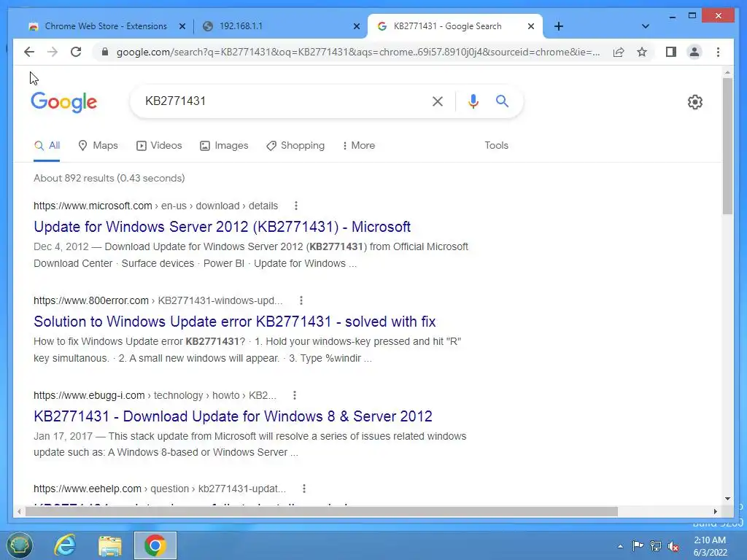Launch Internet Explorer from taskbar

(64, 545)
